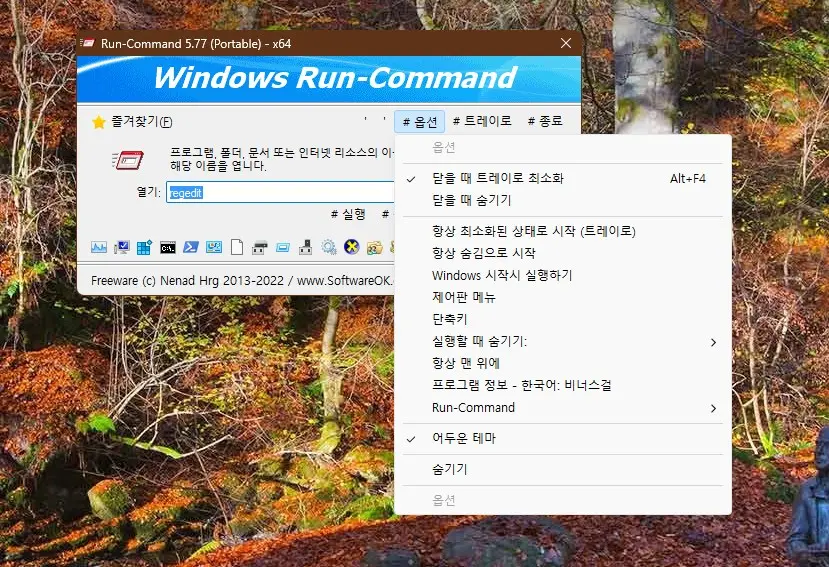Click the disk drive icon
829x567 pixels.
260,248
